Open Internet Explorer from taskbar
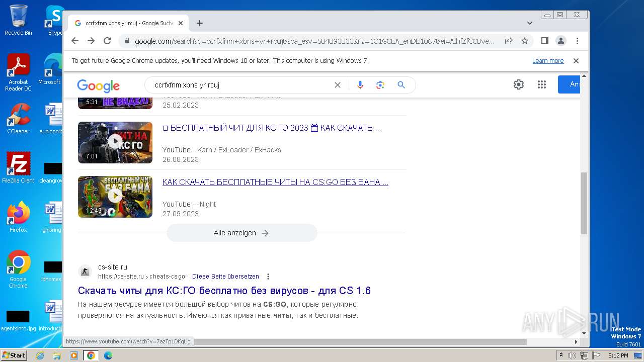 pos(40,355)
